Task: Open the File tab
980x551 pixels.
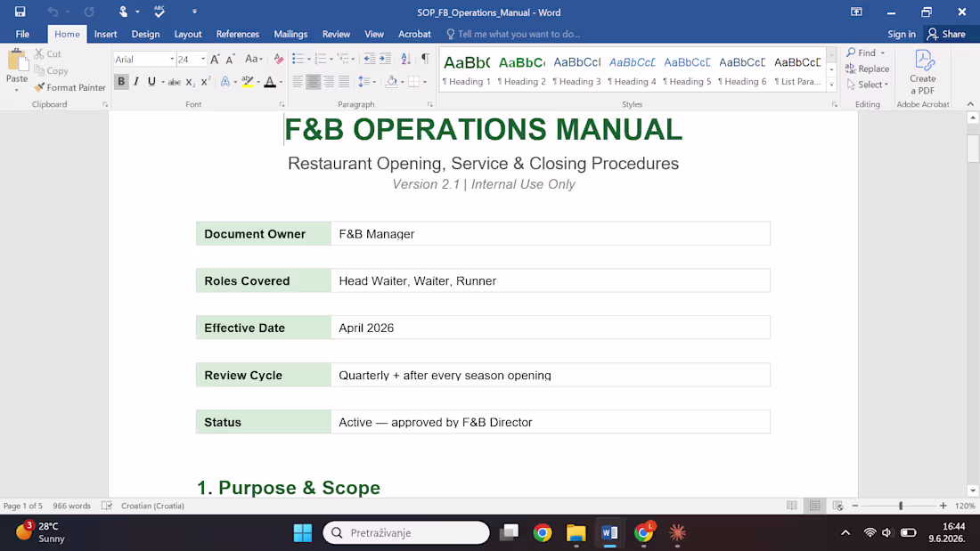Action: click(22, 35)
